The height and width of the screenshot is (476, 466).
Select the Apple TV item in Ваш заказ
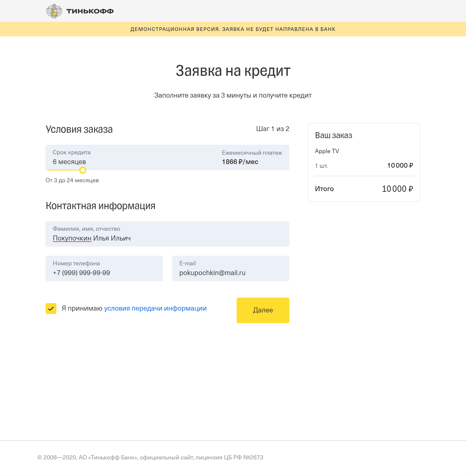[x=327, y=151]
